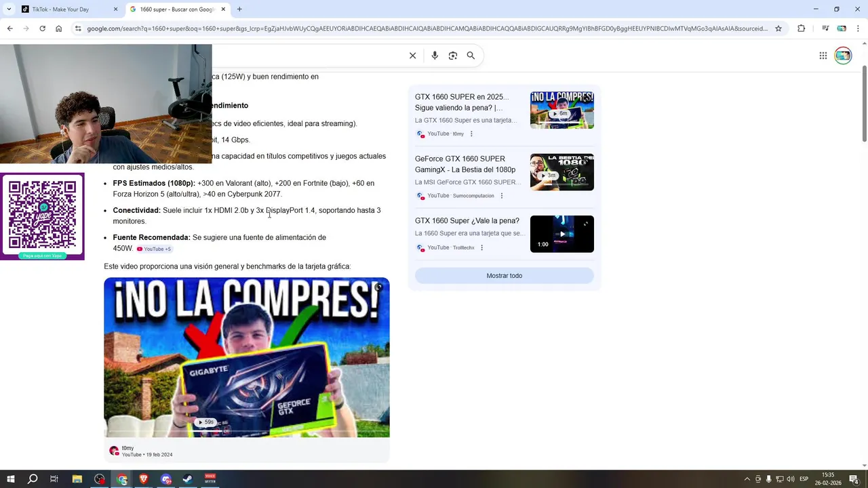Open the Windows notification center

pyautogui.click(x=854, y=479)
